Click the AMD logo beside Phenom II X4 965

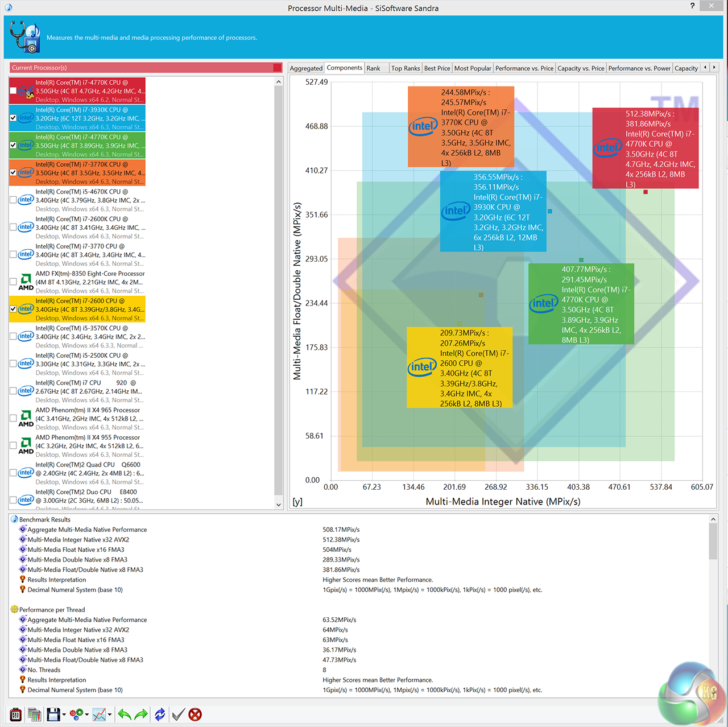point(26,419)
